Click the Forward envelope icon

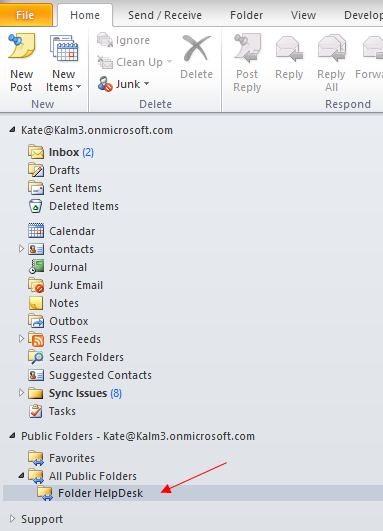(373, 48)
